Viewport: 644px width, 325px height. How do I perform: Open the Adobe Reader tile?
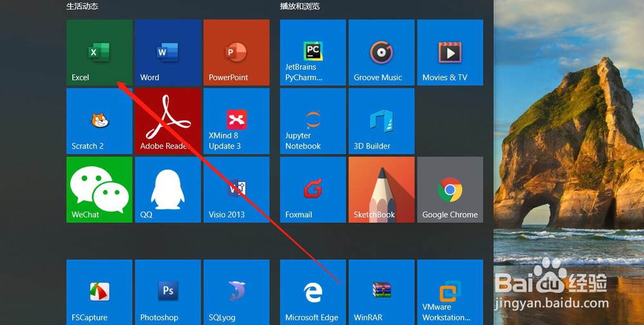[x=168, y=121]
